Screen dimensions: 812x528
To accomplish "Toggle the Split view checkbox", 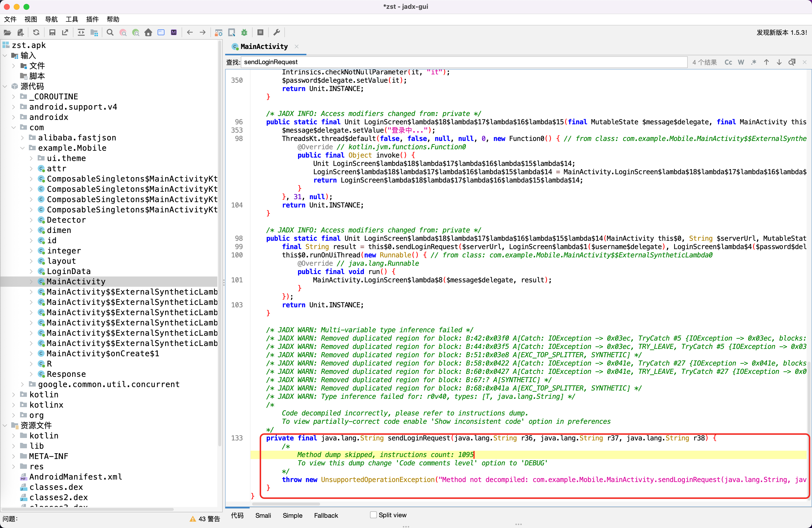I will click(374, 515).
